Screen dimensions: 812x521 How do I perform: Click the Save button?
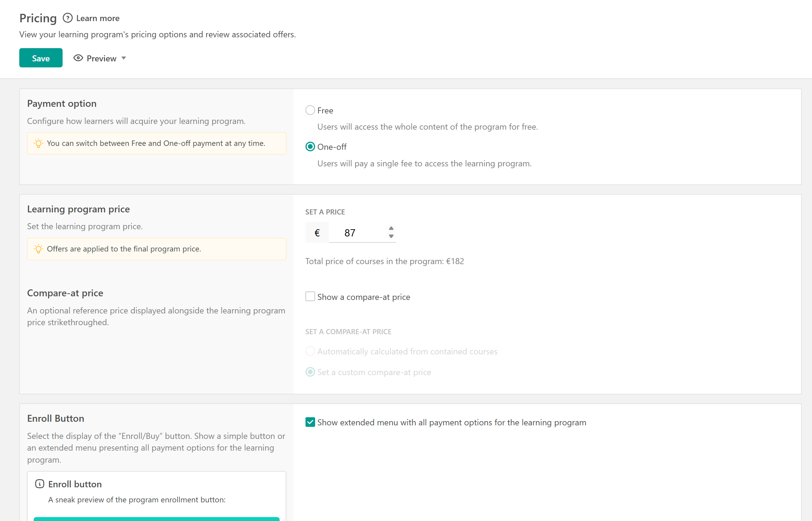41,58
